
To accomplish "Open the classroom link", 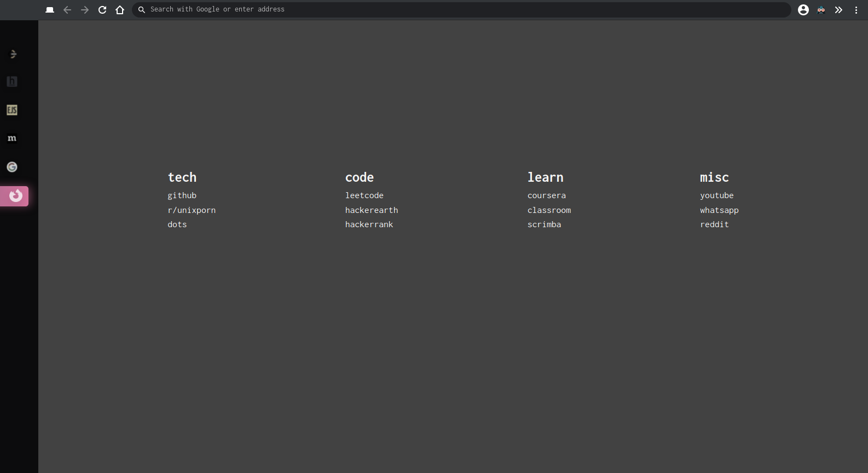I will tap(549, 210).
